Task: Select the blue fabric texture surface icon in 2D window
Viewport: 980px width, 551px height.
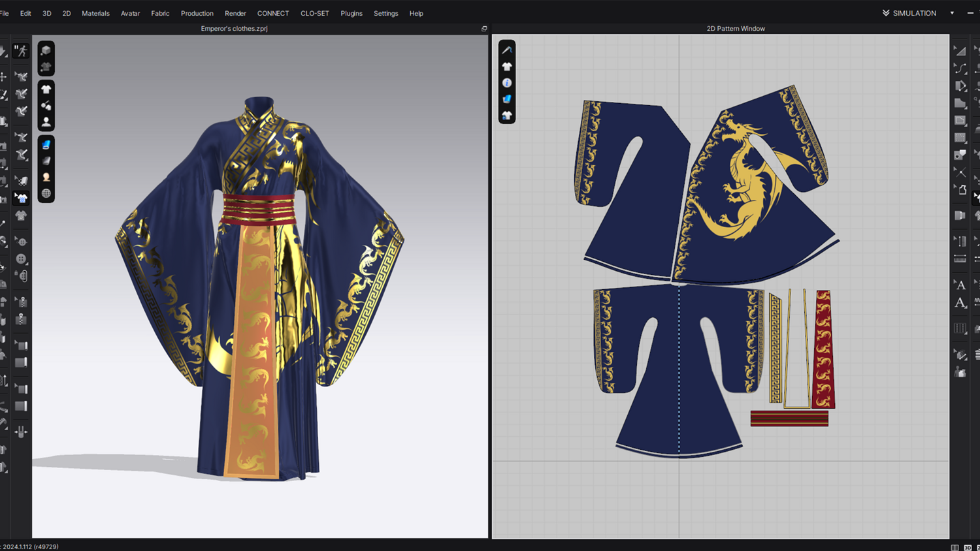Action: [x=507, y=99]
